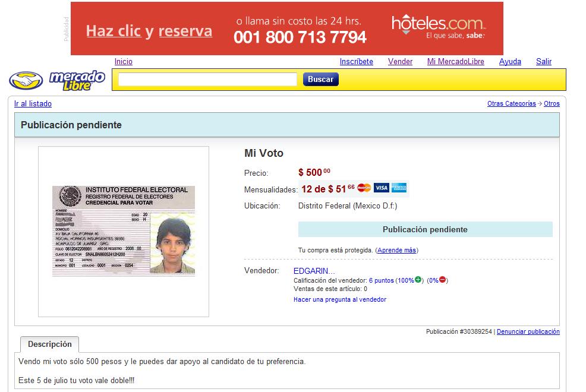The image size is (586, 392).
Task: Open the voter credential listing thumbnail
Action: [x=124, y=231]
